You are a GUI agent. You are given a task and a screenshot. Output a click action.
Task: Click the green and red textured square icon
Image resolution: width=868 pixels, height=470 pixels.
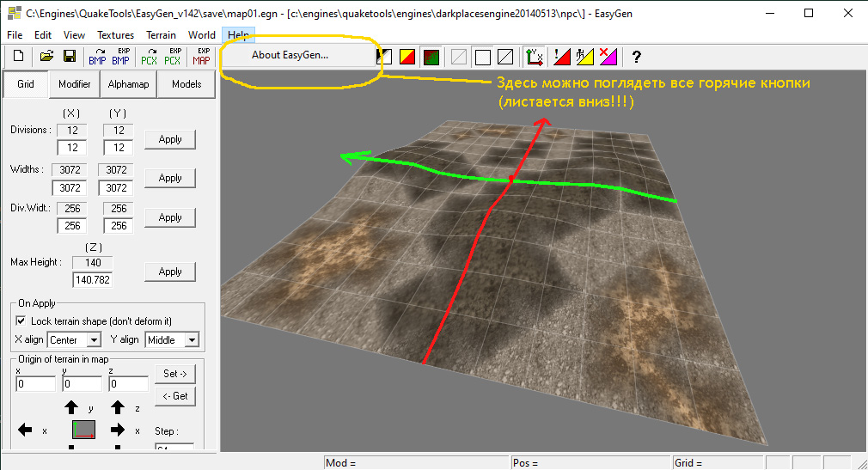click(431, 57)
